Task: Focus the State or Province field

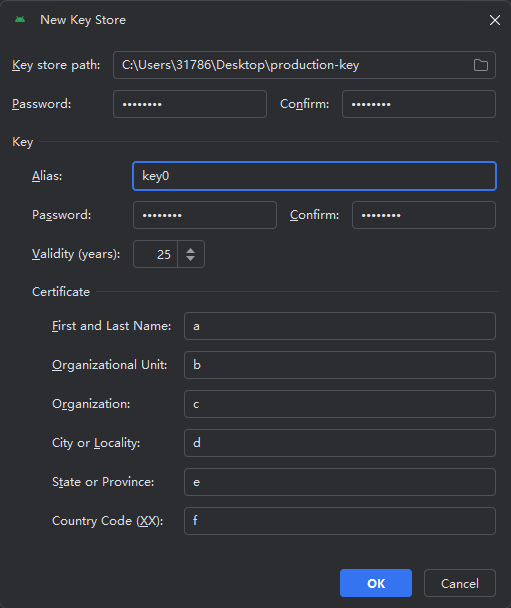Action: pos(340,482)
